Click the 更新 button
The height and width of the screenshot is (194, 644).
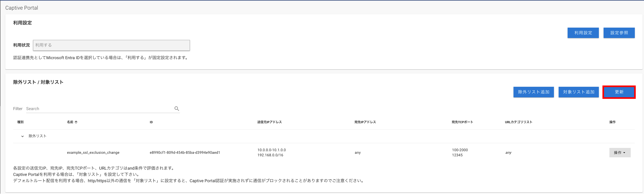pyautogui.click(x=619, y=92)
